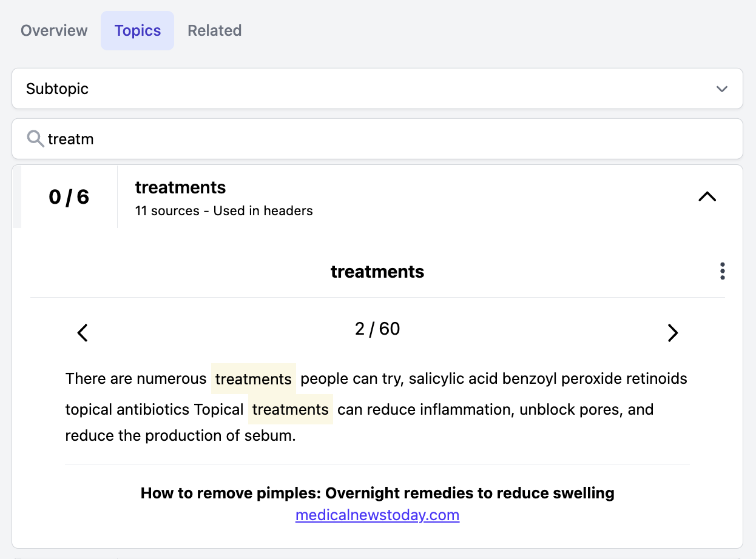Open the three-dot more options menu

coord(722,271)
